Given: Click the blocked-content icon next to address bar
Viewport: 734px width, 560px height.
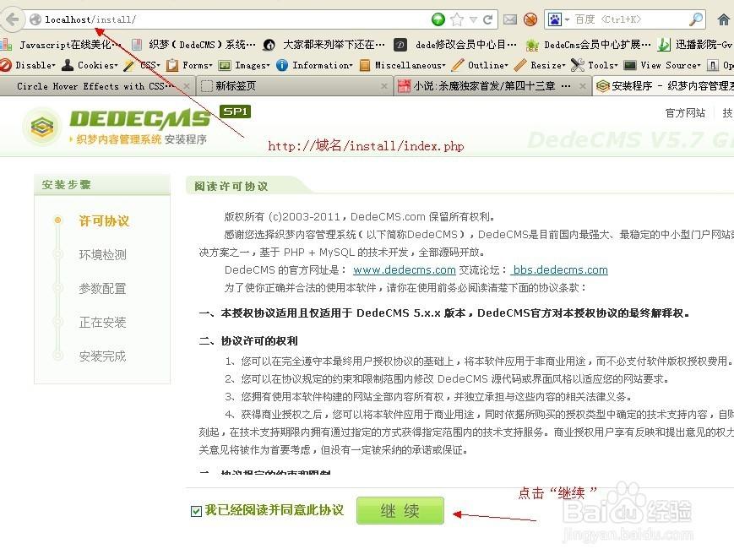Looking at the screenshot, I should tap(530, 19).
